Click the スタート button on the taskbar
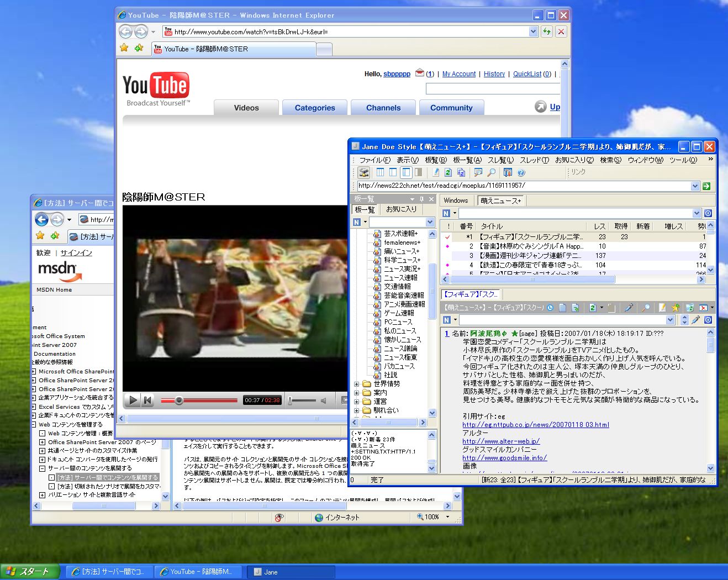 click(30, 572)
